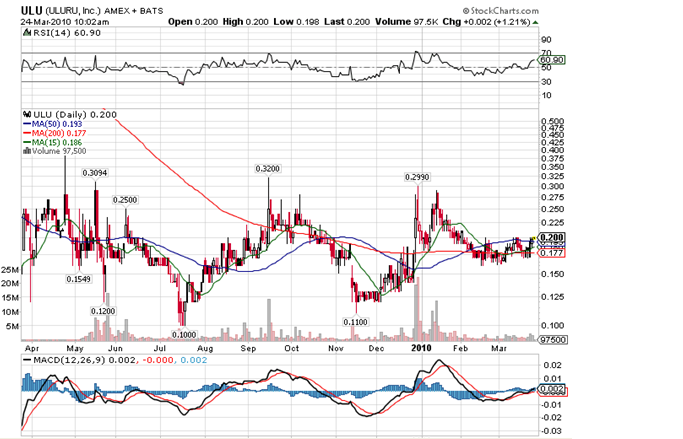Click the 24-Mar-2010 10:02am timestamp

(64, 22)
